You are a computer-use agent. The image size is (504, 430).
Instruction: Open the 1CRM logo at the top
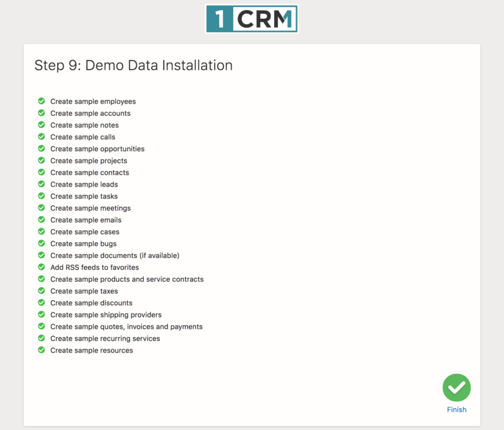251,18
